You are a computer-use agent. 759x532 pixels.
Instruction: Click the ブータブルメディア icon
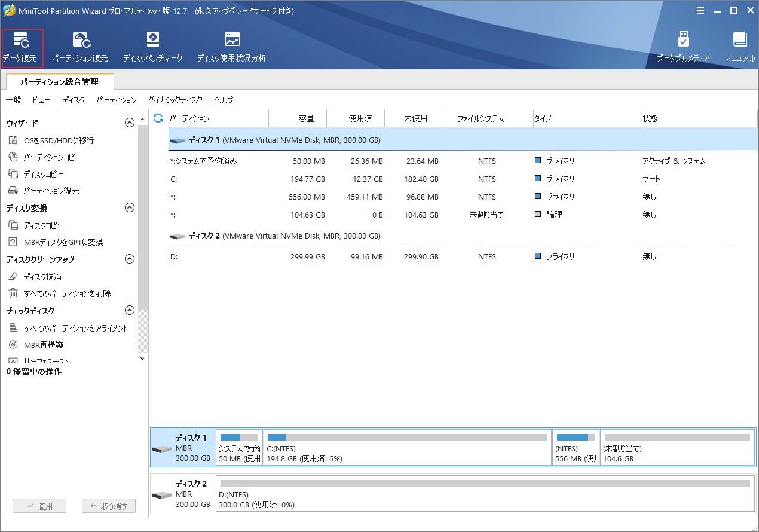[683, 40]
